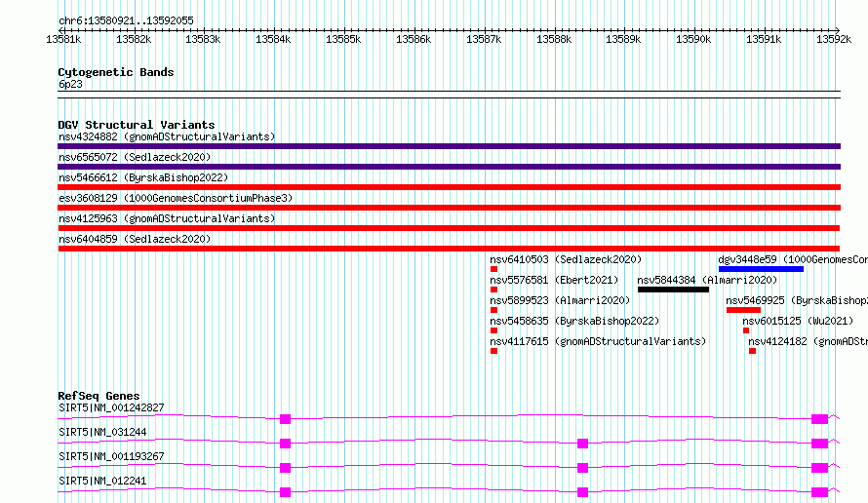Click middle exon box of SIRT5 NM_031244
868x503 pixels.
pos(582,444)
